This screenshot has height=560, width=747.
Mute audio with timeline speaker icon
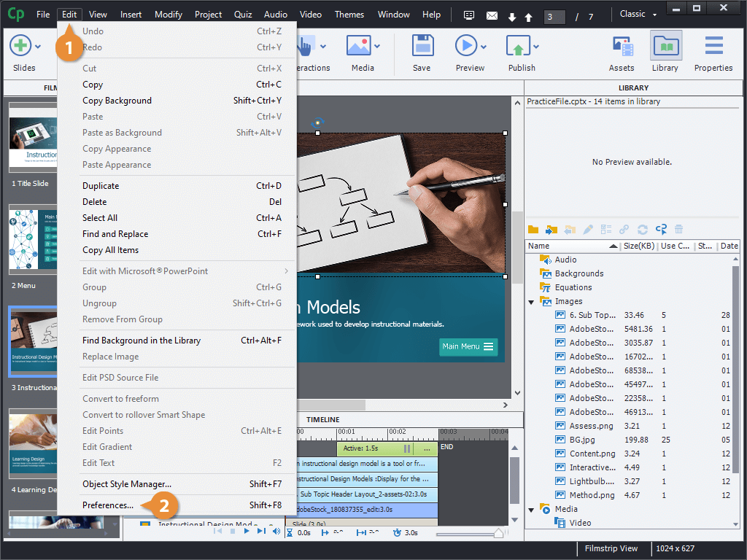pyautogui.click(x=276, y=531)
